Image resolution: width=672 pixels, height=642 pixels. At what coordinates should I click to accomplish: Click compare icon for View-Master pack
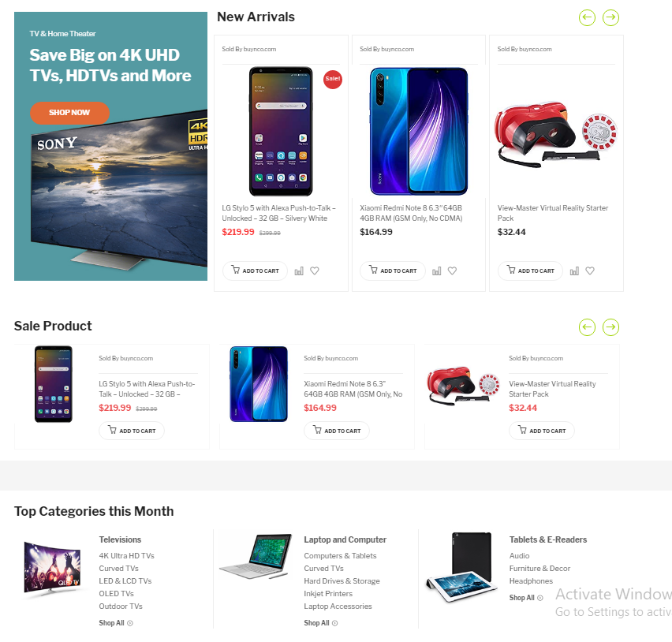[574, 271]
